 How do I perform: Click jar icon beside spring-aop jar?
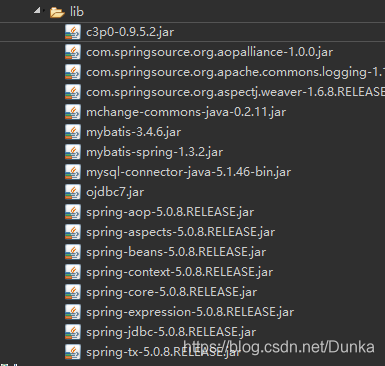pyautogui.click(x=73, y=212)
